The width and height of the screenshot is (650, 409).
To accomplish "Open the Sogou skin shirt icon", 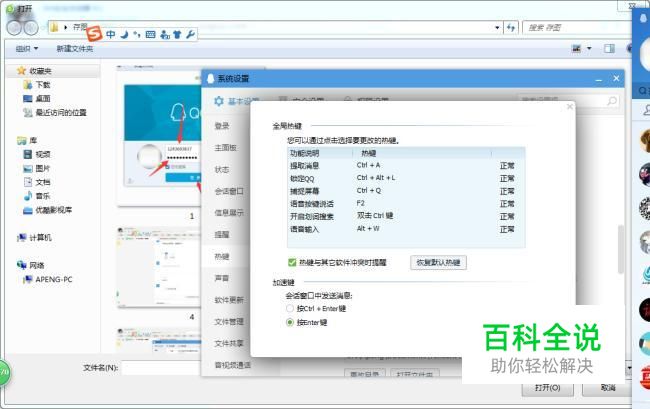I will pyautogui.click(x=177, y=34).
